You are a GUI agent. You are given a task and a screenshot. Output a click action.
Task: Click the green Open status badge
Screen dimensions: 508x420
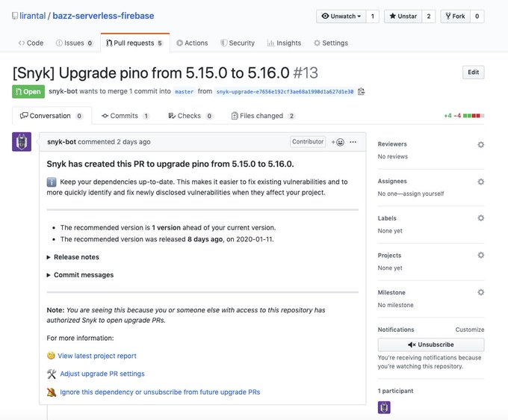[x=28, y=92]
